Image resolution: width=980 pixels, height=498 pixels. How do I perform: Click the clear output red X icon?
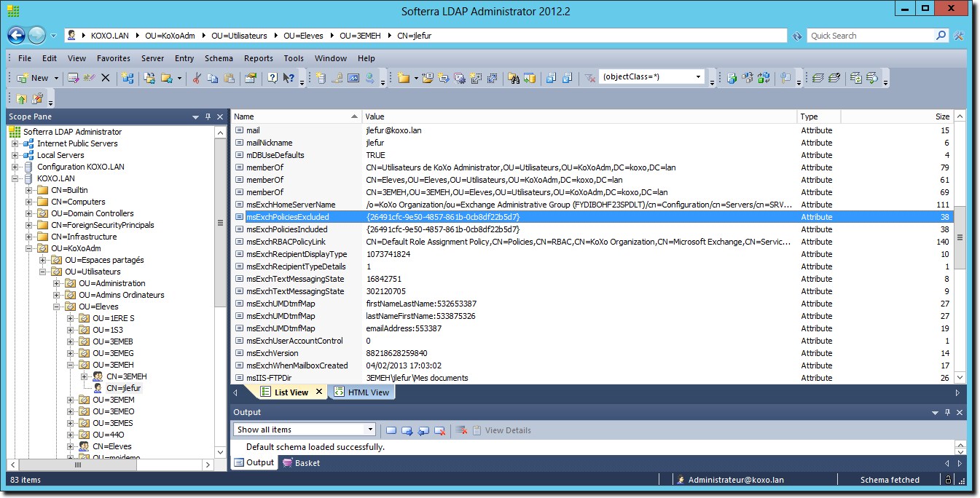point(461,430)
